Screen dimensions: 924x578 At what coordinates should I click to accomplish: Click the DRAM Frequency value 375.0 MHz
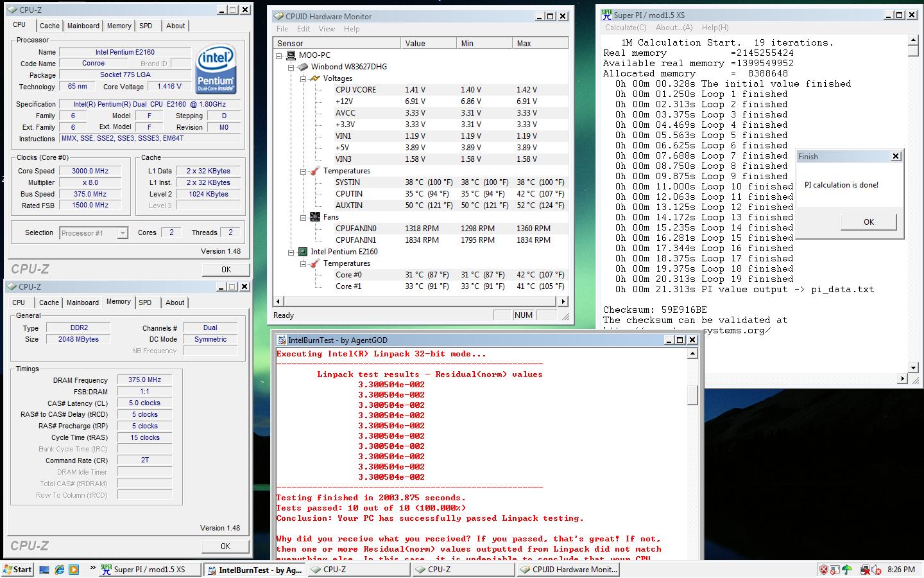tap(145, 380)
